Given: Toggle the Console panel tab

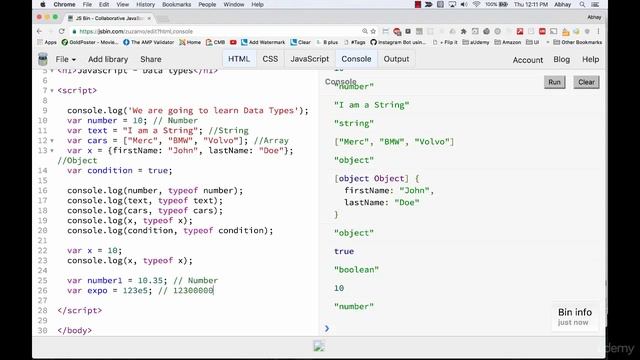Looking at the screenshot, I should click(x=356, y=59).
